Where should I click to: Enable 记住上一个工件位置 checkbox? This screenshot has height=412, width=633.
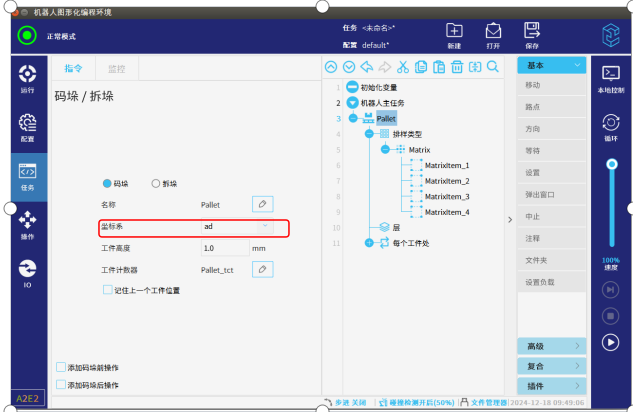[x=108, y=290]
